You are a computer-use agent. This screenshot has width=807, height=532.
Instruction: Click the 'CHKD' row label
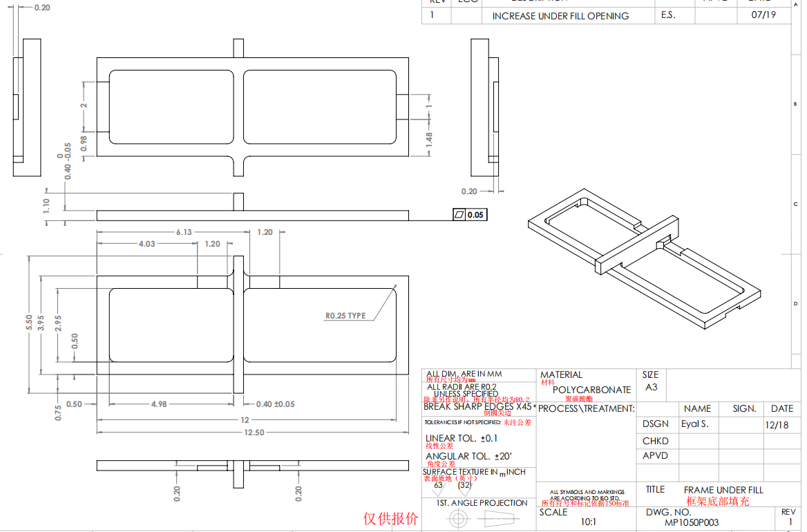tap(655, 441)
